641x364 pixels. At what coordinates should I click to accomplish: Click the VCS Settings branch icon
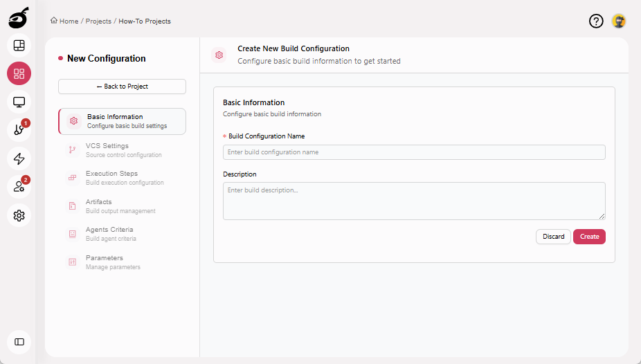[x=73, y=150]
